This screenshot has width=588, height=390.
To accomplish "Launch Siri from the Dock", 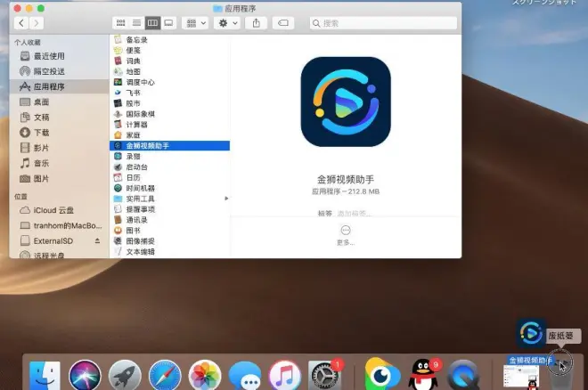I will (x=85, y=376).
